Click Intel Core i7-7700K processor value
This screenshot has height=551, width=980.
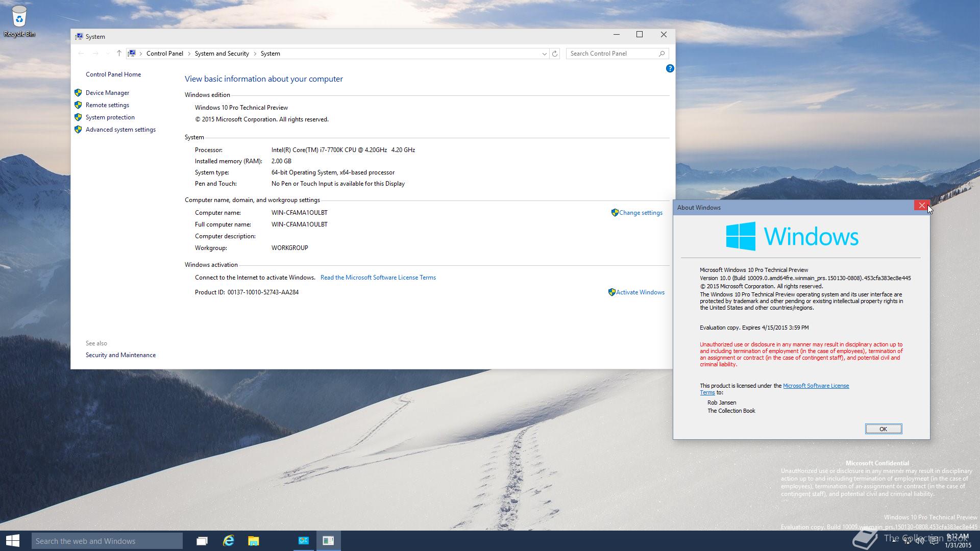pos(343,150)
